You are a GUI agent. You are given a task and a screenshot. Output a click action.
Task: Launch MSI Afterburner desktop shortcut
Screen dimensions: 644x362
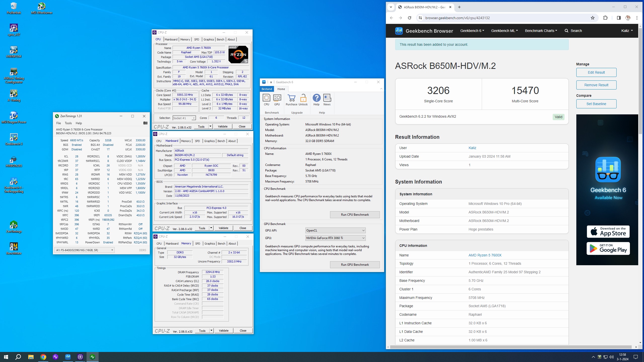tap(42, 8)
